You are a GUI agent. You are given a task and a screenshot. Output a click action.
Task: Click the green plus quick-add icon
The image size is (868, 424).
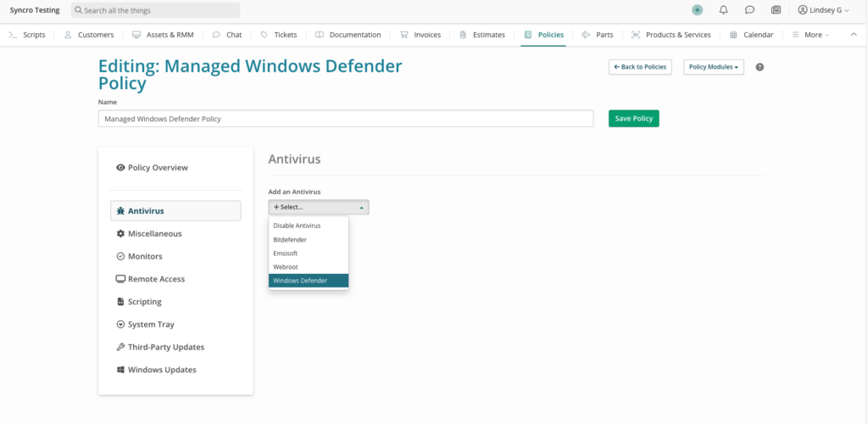697,10
